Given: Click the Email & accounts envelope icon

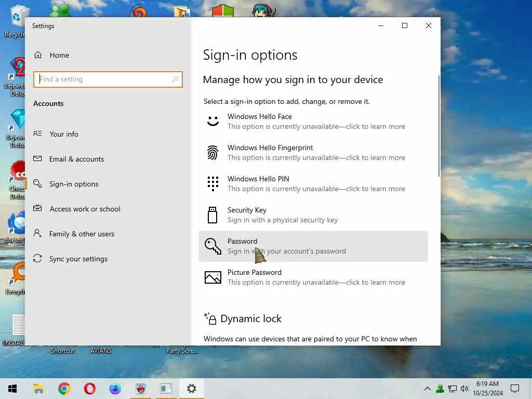Looking at the screenshot, I should coord(37,158).
